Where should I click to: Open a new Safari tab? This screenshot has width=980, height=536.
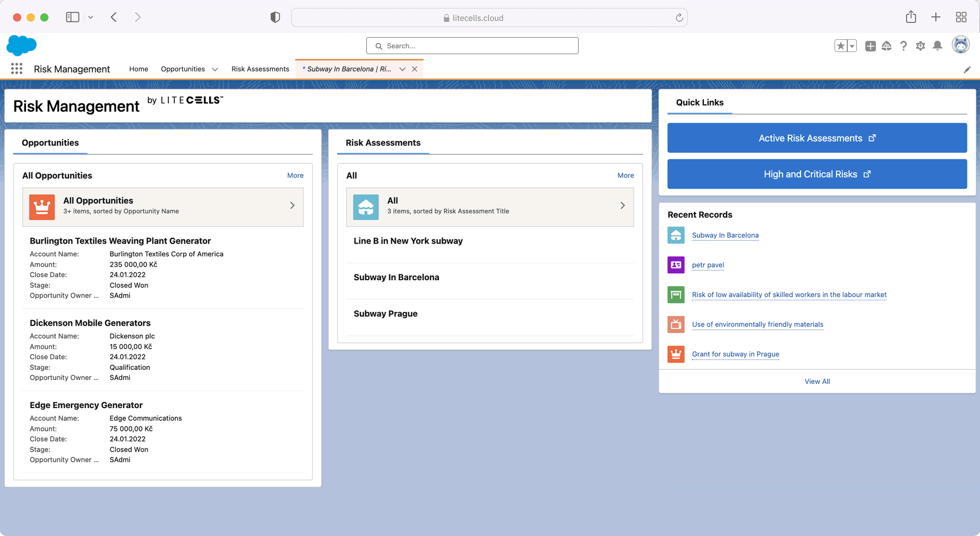936,17
